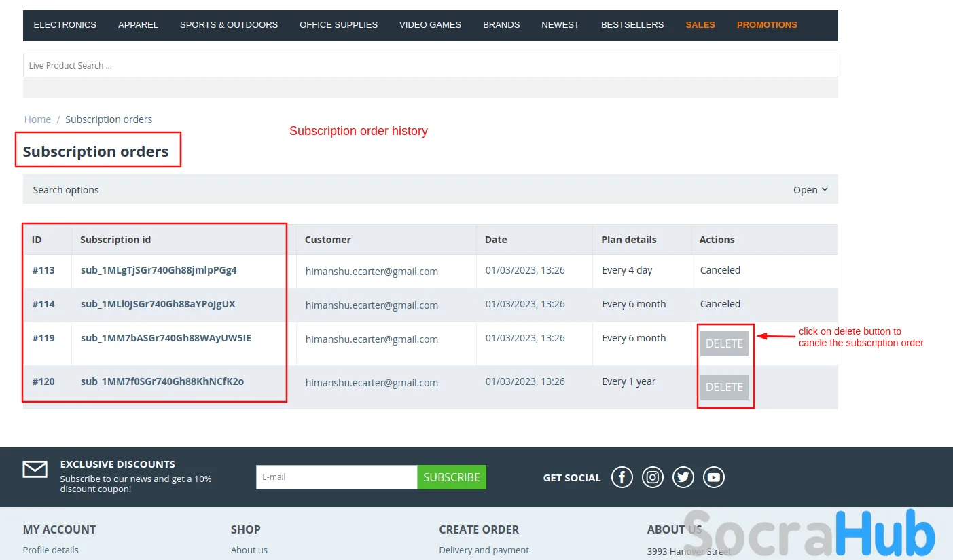Focus the Live Product Search field
This screenshot has width=953, height=560.
pyautogui.click(x=430, y=66)
